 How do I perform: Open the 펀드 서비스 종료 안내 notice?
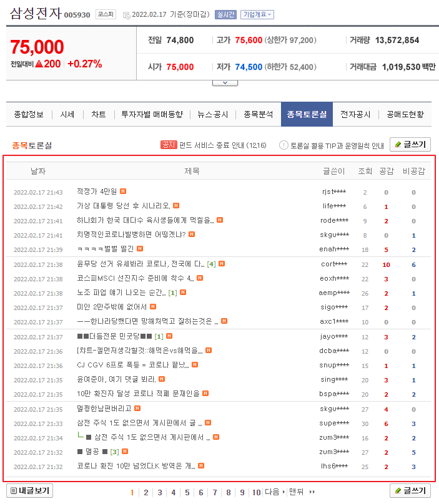223,145
